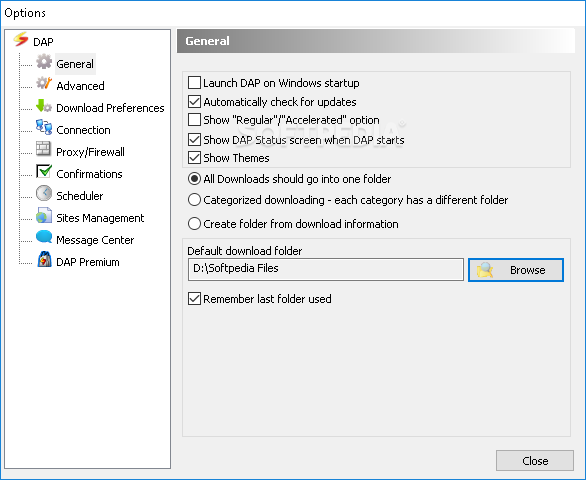Viewport: 586px width, 480px height.
Task: Click the Default download folder label
Action: (245, 251)
